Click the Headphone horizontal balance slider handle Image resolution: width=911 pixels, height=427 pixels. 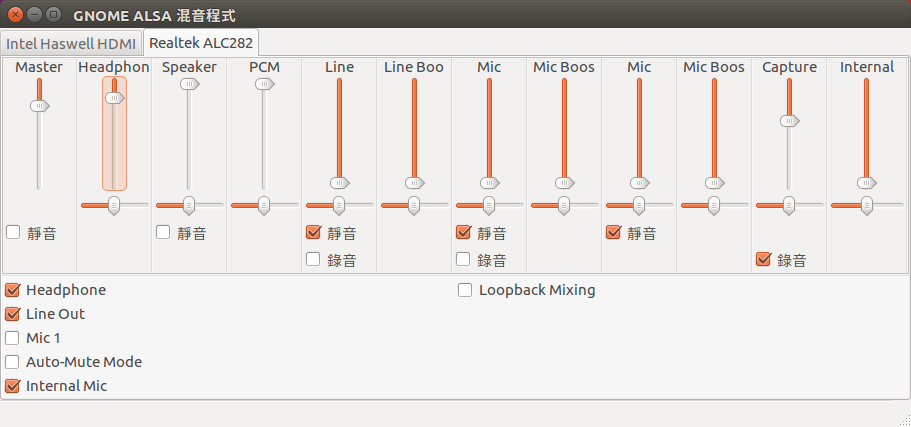(x=114, y=205)
